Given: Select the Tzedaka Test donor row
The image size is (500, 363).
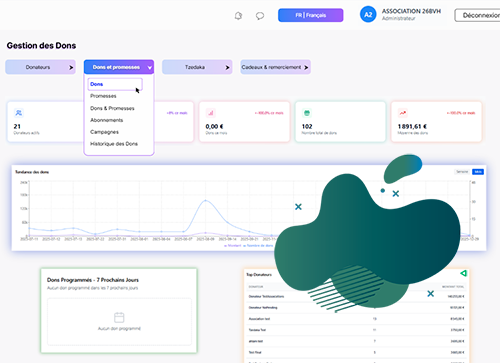Looking at the screenshot, I should click(356, 330).
